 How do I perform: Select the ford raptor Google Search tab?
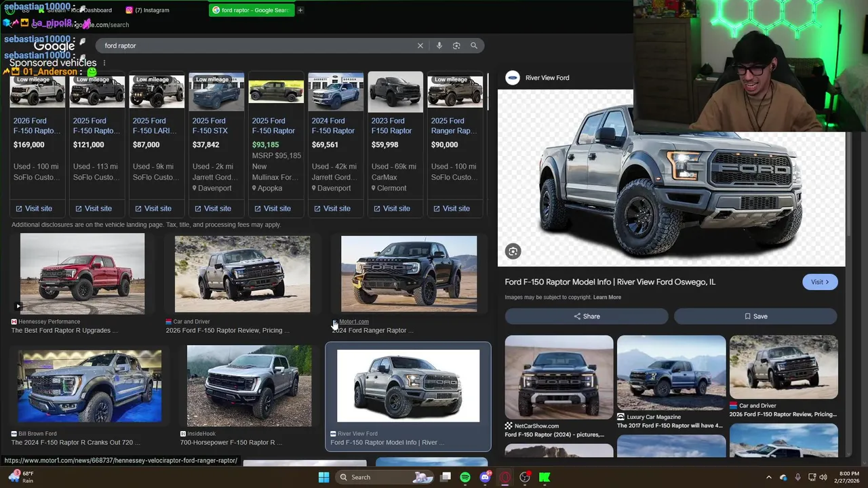pyautogui.click(x=251, y=10)
